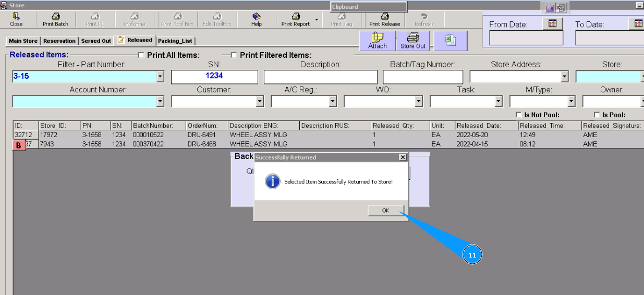Enable the Print All Items checkbox
This screenshot has width=644, height=295.
[x=141, y=55]
